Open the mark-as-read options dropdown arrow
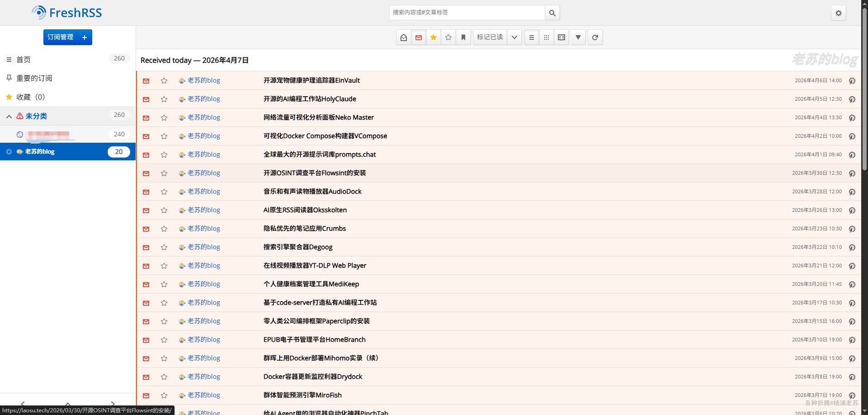 514,37
